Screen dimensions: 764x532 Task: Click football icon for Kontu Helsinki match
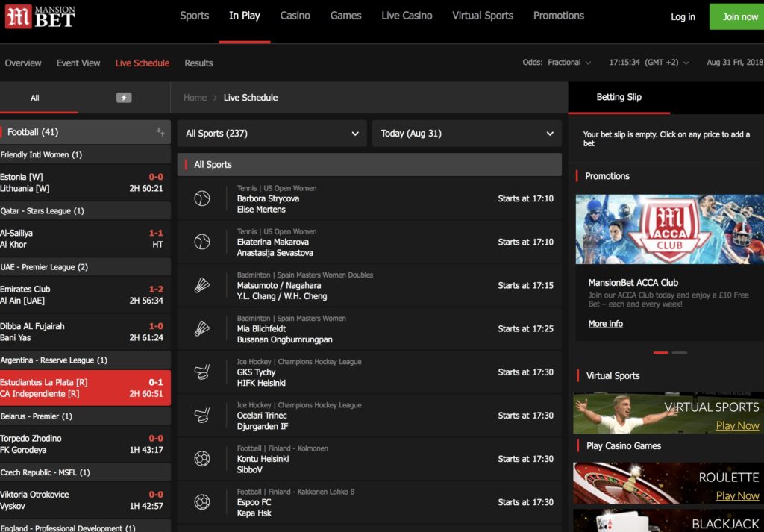[202, 459]
